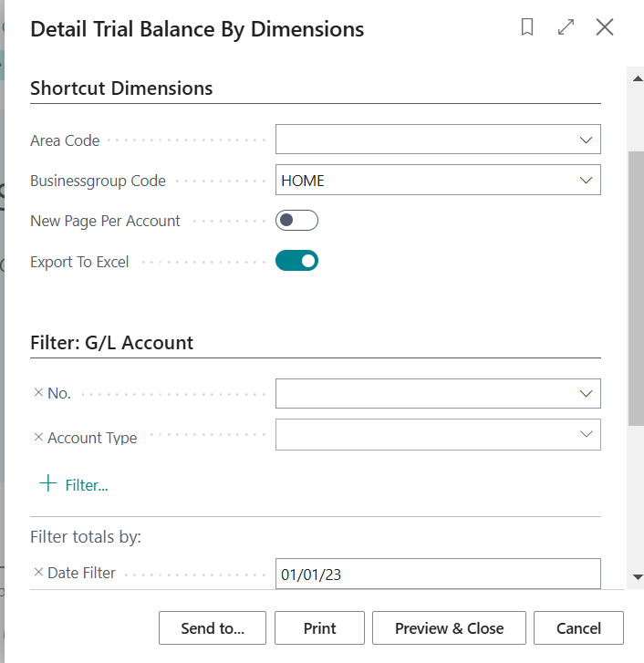
Task: Click the Area Code label
Action: point(65,140)
